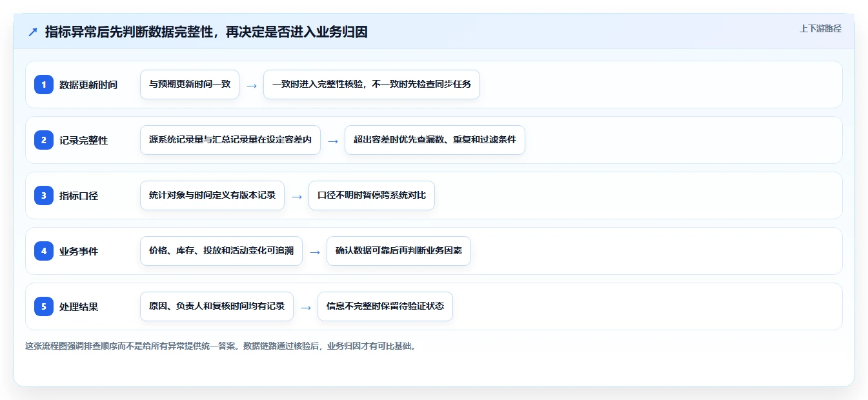
Task: Select the 口径不明时暂停跨系统对比 box
Action: (372, 195)
